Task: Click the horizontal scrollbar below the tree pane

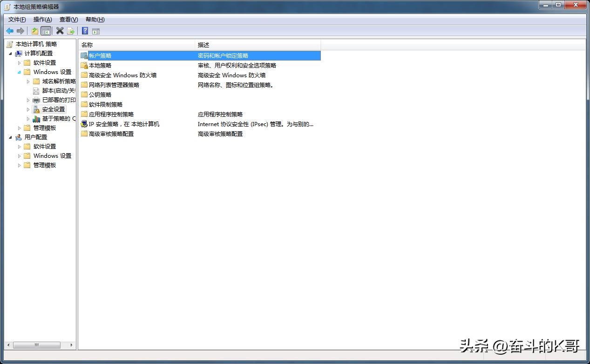Action: pos(37,345)
